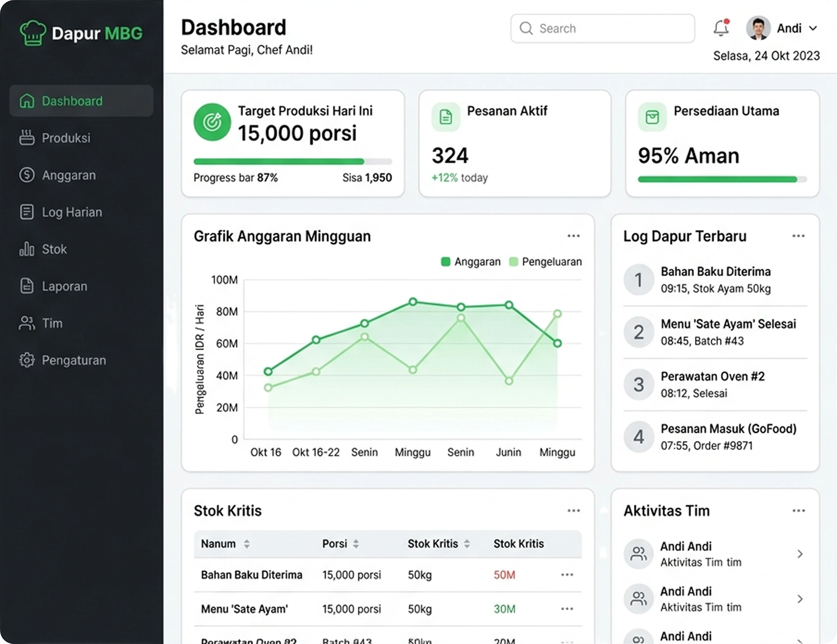Screen dimensions: 837x644
Task: Open Pesanan Masuk (GoFood) log entry
Action: pos(715,437)
